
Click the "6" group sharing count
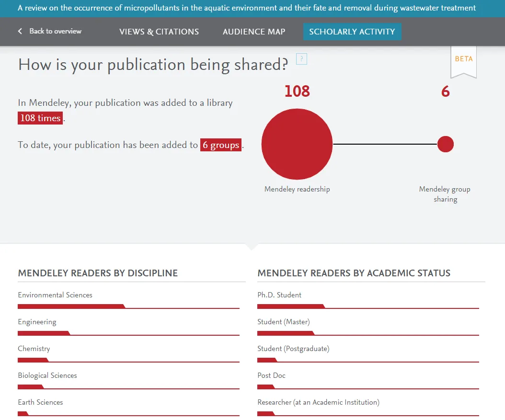click(445, 91)
